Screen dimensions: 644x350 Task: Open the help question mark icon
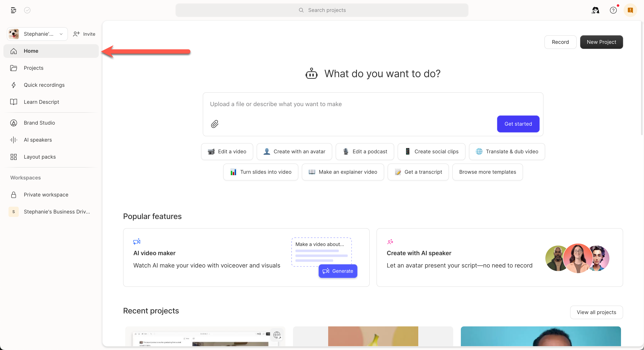[x=613, y=10]
